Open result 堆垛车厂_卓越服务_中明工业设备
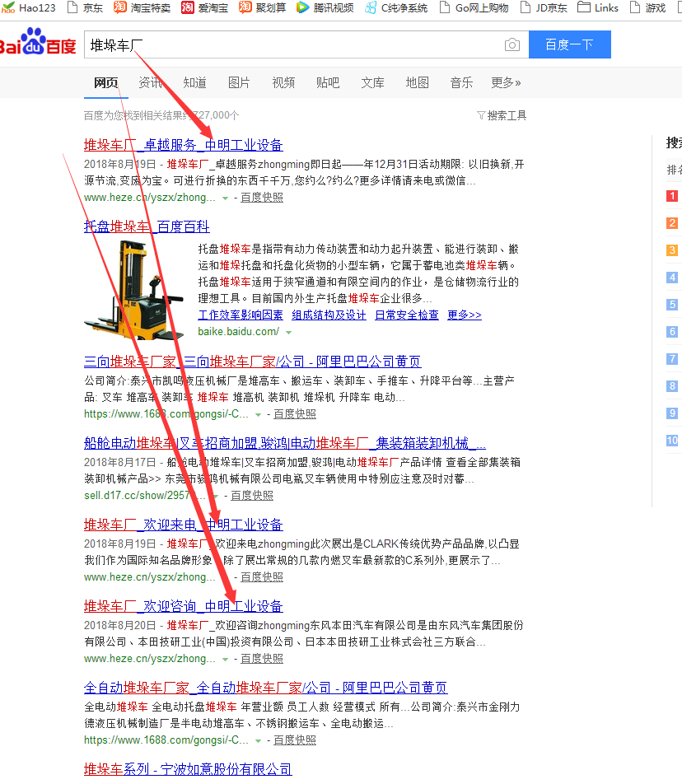682x784 pixels. 184,145
